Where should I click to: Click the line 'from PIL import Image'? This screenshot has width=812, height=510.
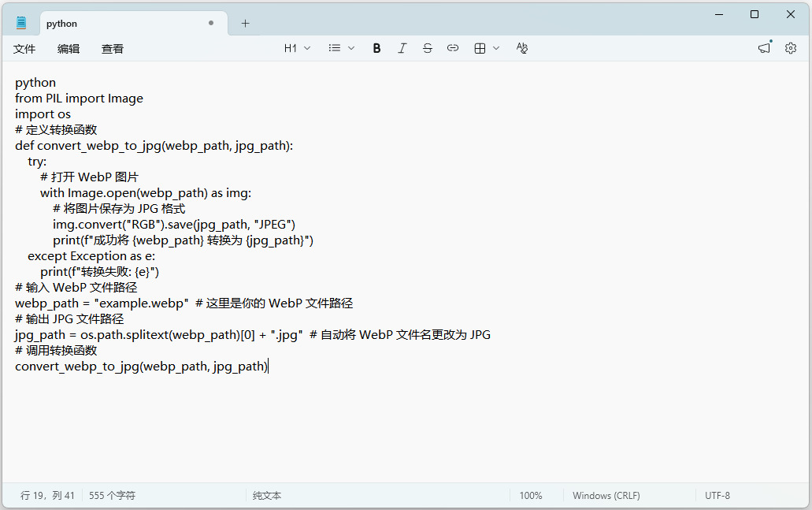point(80,99)
